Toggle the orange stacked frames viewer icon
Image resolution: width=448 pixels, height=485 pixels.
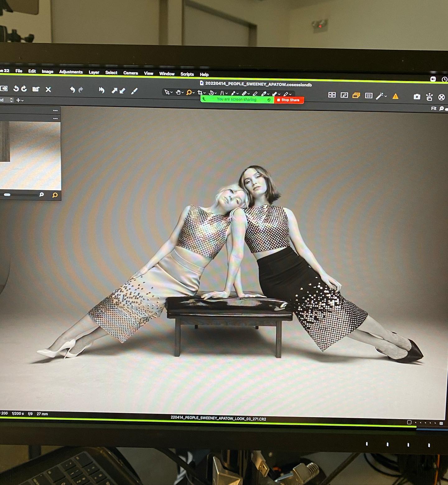tap(356, 95)
